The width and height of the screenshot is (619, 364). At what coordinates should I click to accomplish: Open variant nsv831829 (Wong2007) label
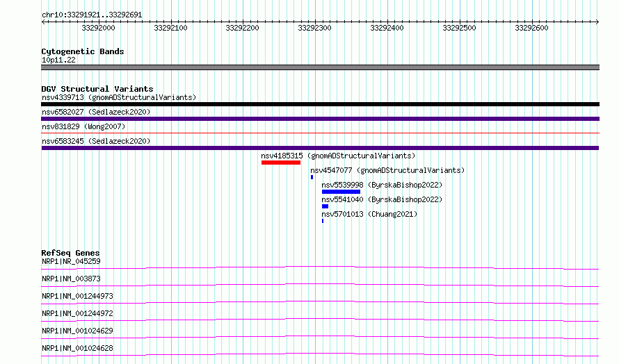83,126
